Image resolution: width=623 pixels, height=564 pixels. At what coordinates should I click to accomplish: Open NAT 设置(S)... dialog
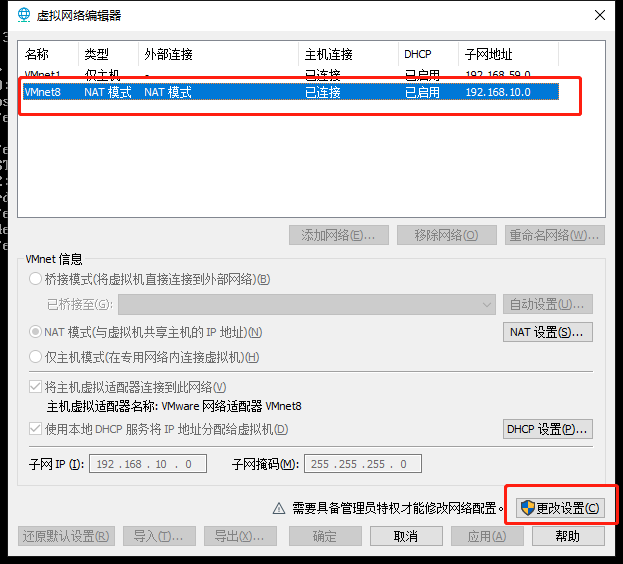pyautogui.click(x=548, y=332)
